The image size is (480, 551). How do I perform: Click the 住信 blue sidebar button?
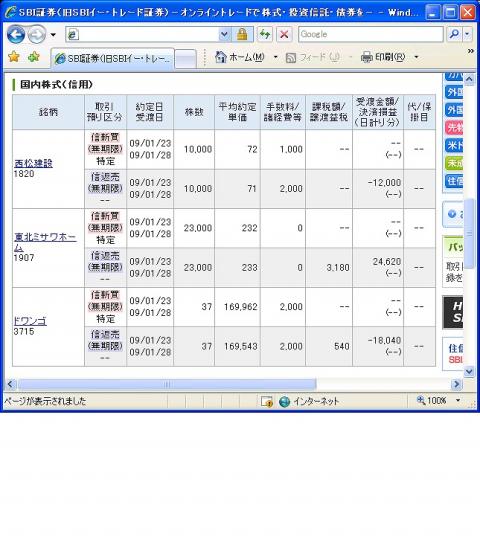[454, 181]
